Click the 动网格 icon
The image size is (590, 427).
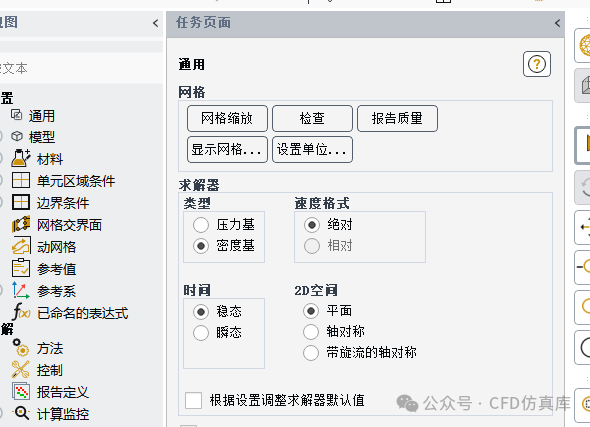tap(21, 246)
